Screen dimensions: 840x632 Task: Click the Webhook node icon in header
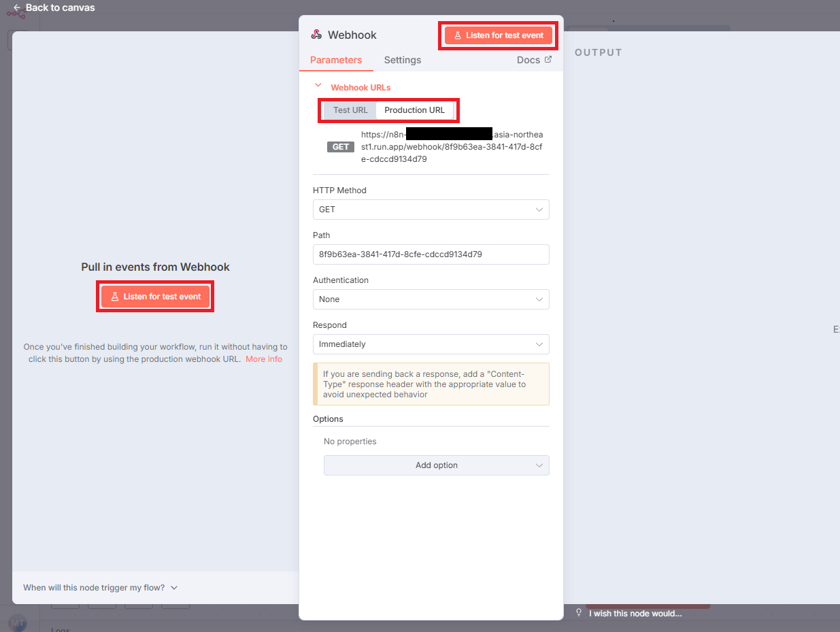[x=316, y=35]
